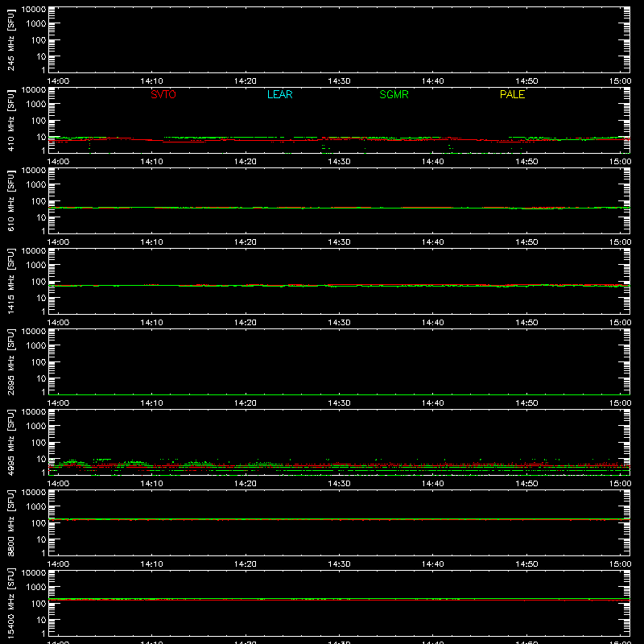Click the 14:50 tick under the 610 MHz panel
This screenshot has height=644, width=644.
(x=526, y=242)
